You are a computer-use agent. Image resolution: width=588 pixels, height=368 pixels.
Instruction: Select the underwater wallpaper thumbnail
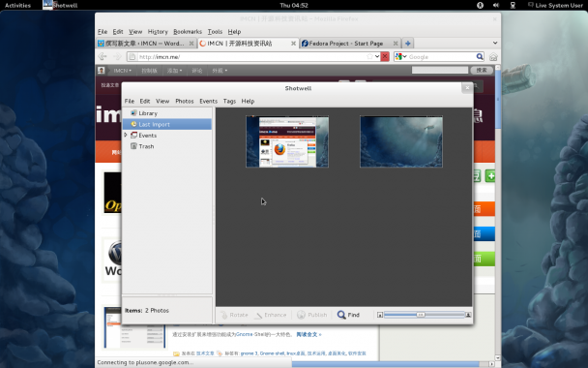[x=401, y=141]
